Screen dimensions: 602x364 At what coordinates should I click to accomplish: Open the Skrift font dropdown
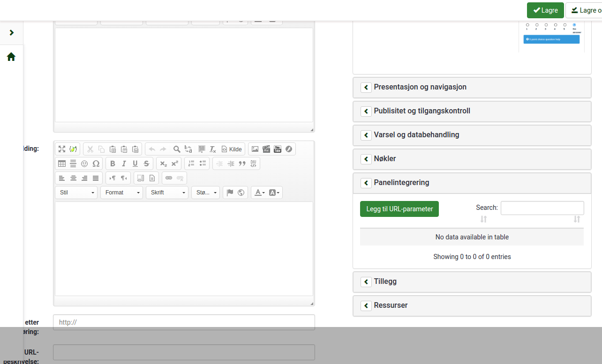[x=167, y=193]
